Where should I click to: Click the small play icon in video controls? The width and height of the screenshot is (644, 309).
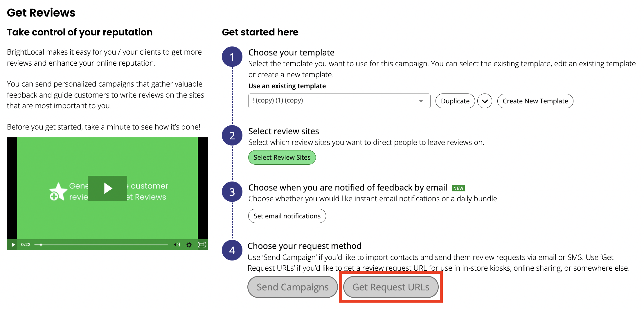(x=13, y=245)
